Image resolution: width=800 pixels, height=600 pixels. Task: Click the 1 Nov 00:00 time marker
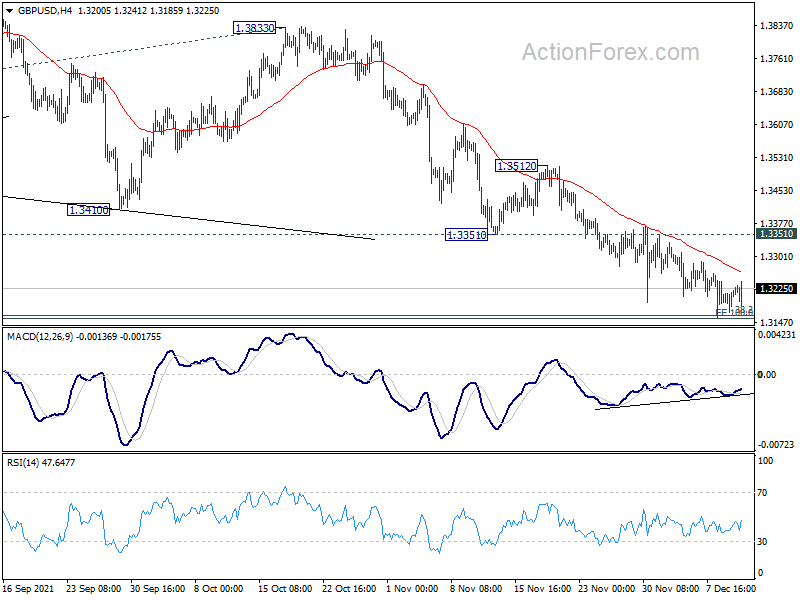click(x=412, y=588)
